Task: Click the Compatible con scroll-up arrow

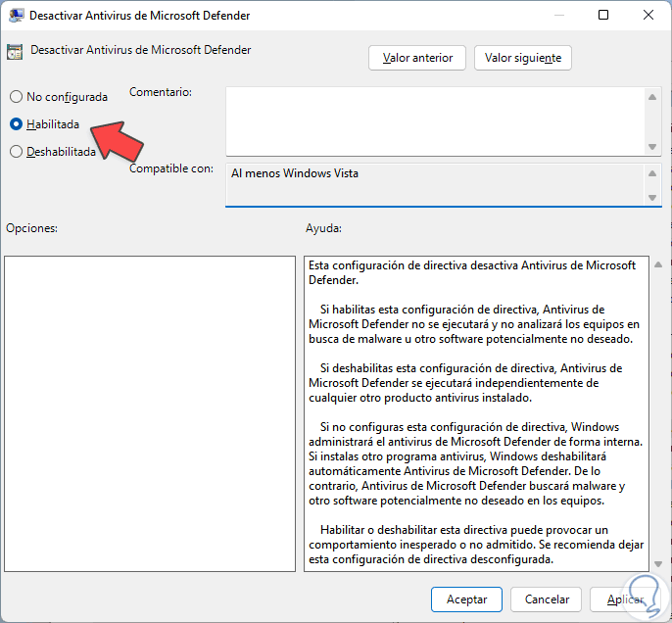Action: [652, 173]
